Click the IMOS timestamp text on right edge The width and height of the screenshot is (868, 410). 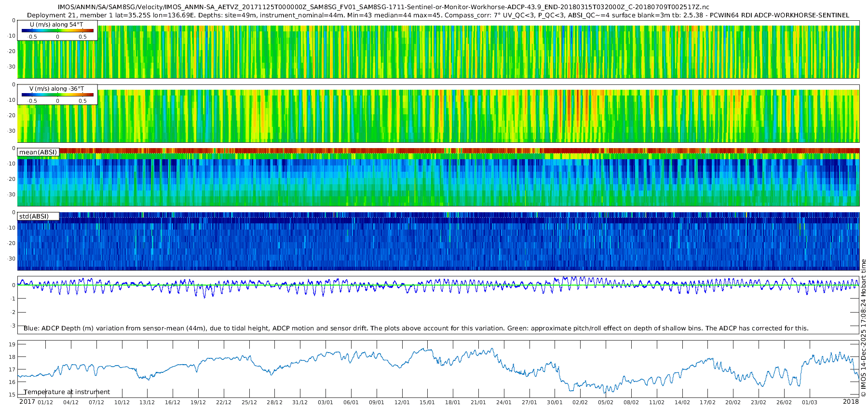pyautogui.click(x=863, y=328)
